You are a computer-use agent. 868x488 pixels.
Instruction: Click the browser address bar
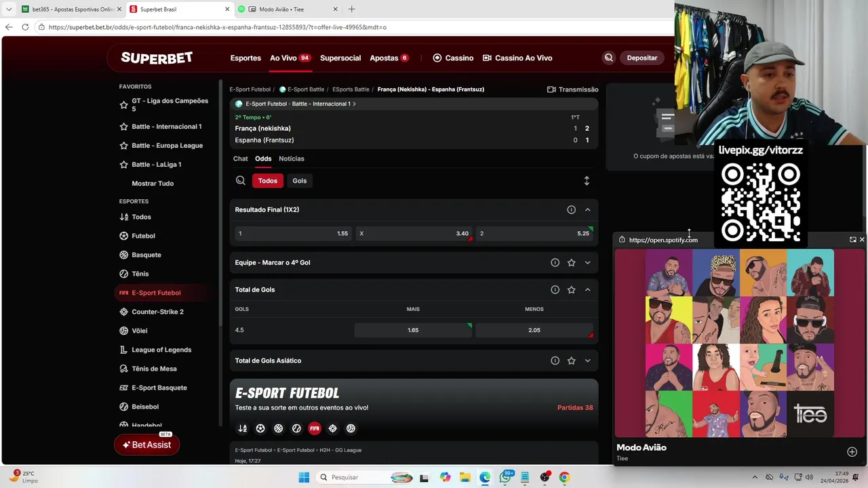coord(353,27)
